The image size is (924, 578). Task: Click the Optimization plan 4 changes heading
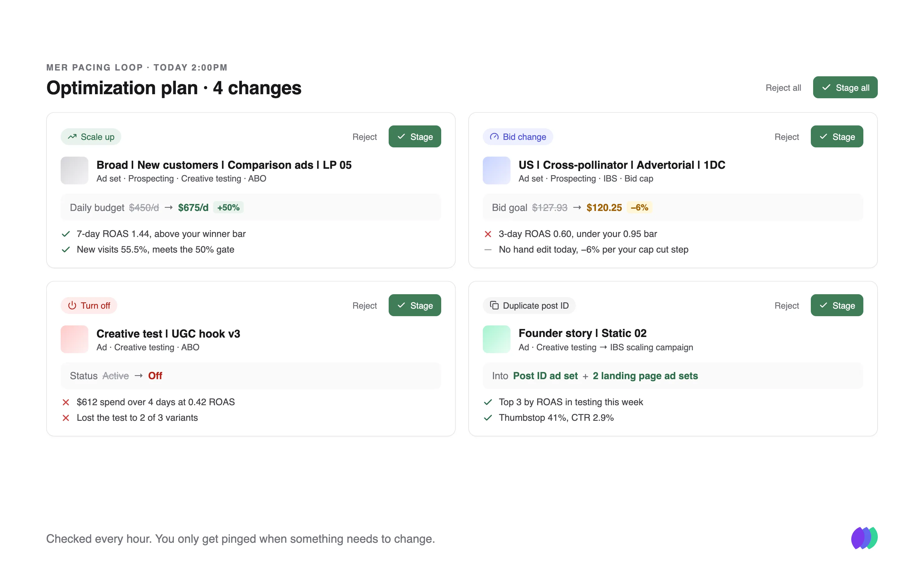pos(174,88)
